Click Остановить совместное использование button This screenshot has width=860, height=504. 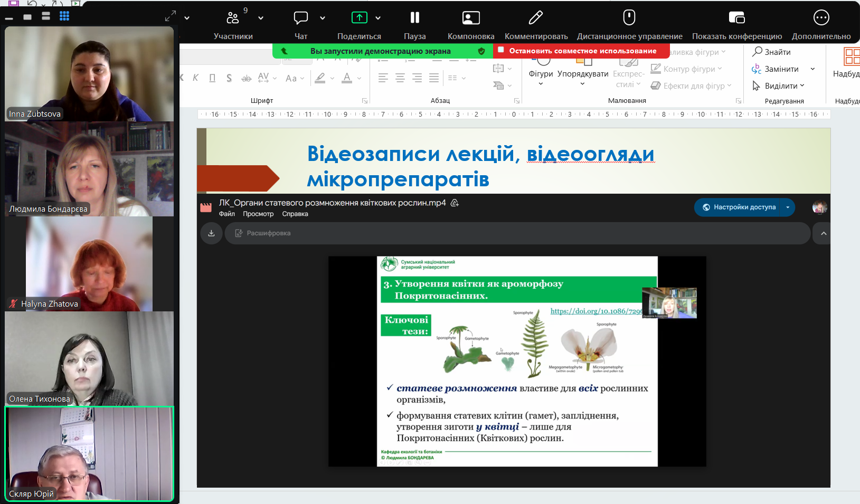pyautogui.click(x=582, y=51)
